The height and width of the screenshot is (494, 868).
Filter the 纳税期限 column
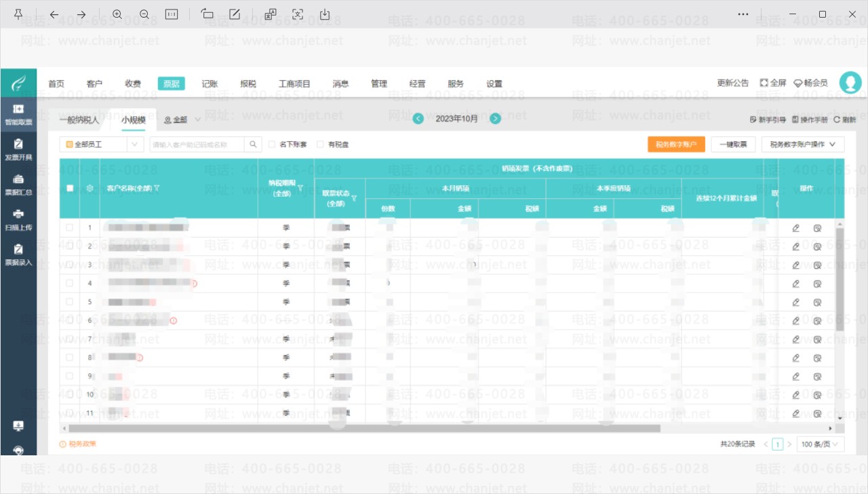tap(300, 187)
